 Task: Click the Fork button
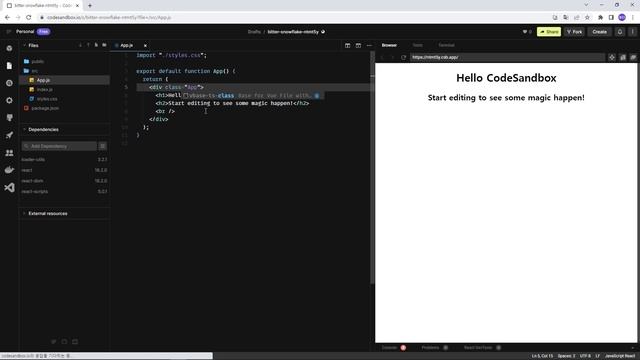tap(574, 31)
